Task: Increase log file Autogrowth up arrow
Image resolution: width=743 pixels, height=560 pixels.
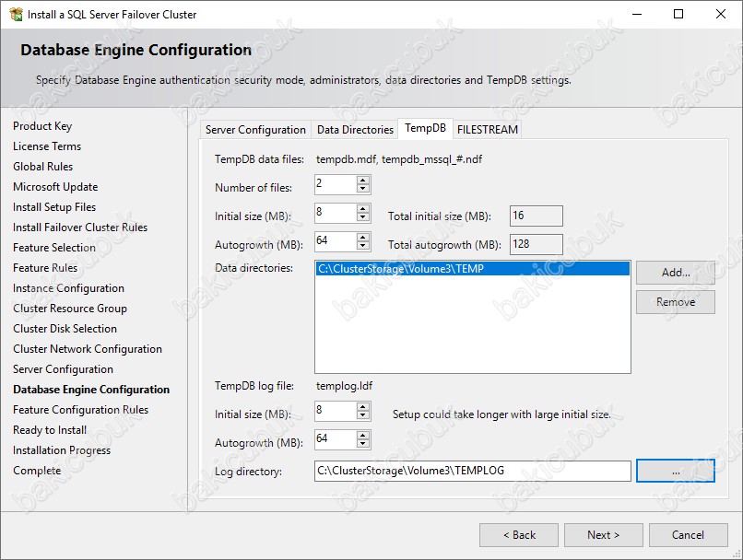Action: (x=363, y=435)
